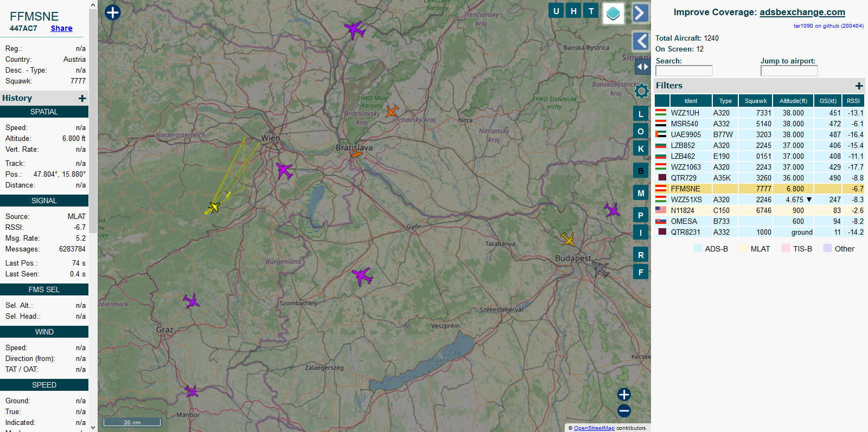This screenshot has height=432, width=868.
Task: Toggle the K map button
Action: click(641, 149)
